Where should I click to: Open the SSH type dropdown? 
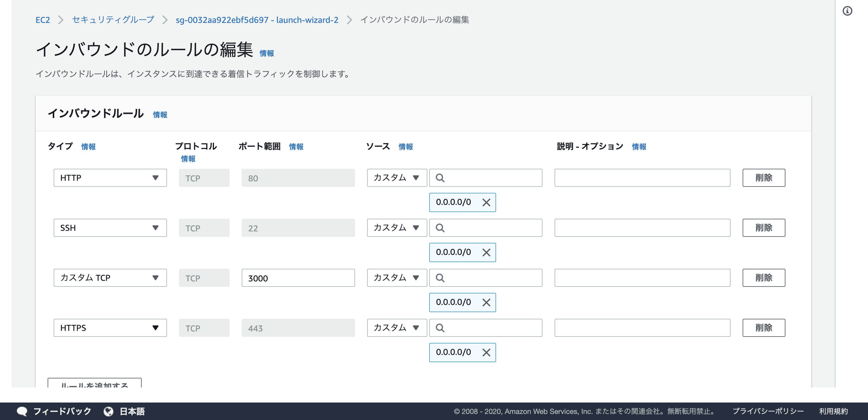click(110, 228)
